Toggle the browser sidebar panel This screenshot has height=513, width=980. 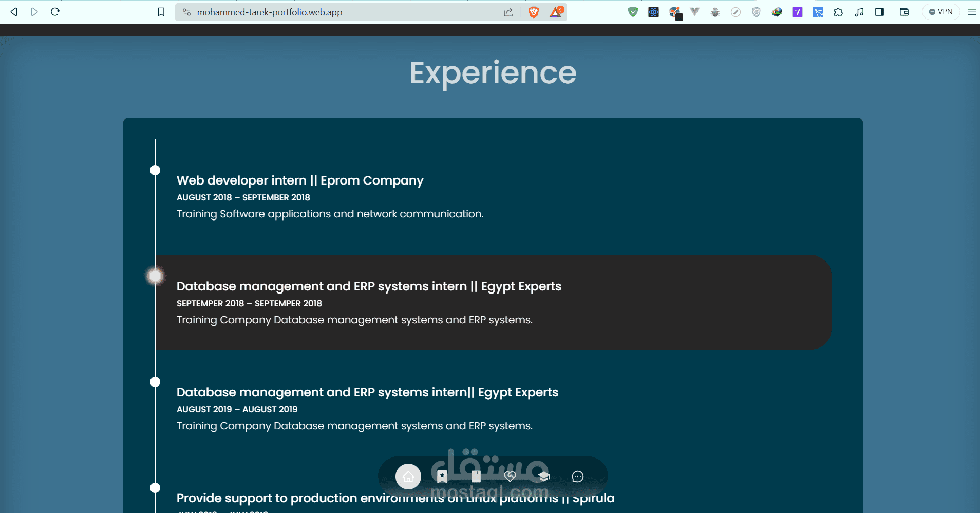(879, 12)
